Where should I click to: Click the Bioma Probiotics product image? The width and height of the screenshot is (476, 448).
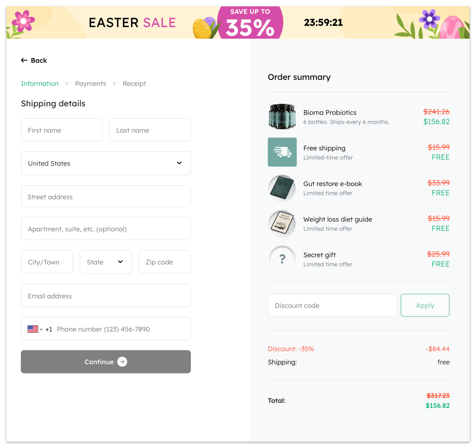(x=282, y=117)
